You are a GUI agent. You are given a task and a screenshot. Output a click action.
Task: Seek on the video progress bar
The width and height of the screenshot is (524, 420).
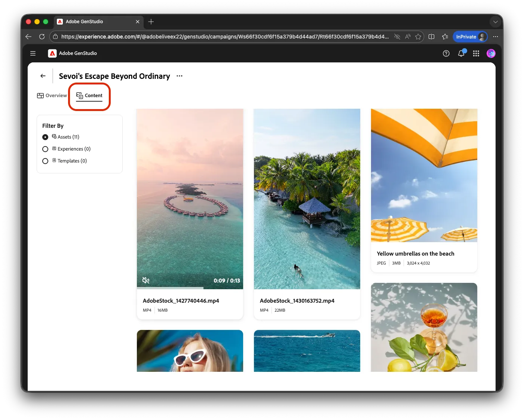[190, 288]
